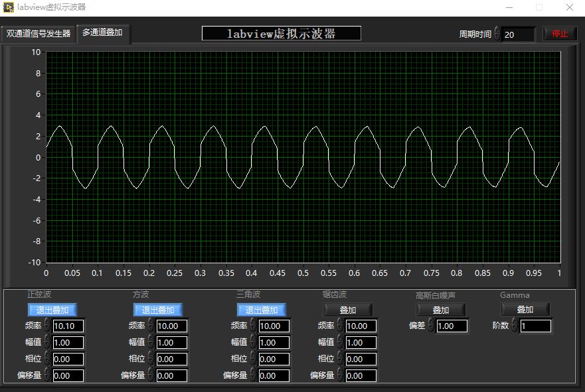585x392 pixels.
Task: Click the 正弦波 频率 field showing 10.10
Action: click(x=68, y=326)
